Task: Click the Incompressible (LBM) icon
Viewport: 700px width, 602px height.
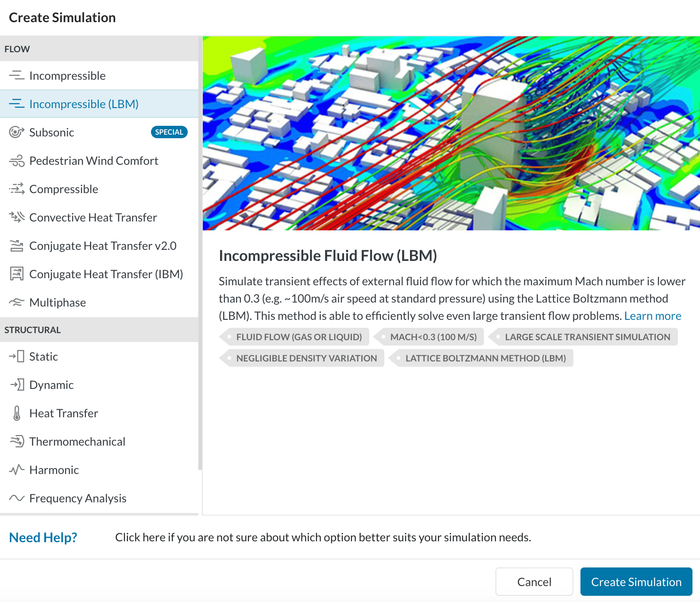Action: tap(17, 104)
